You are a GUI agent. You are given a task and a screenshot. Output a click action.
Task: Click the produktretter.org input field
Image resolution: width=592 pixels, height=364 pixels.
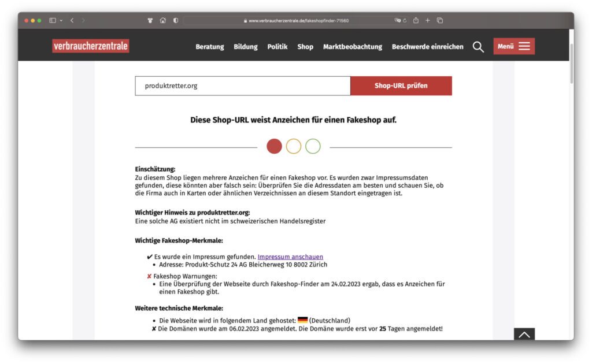(243, 85)
